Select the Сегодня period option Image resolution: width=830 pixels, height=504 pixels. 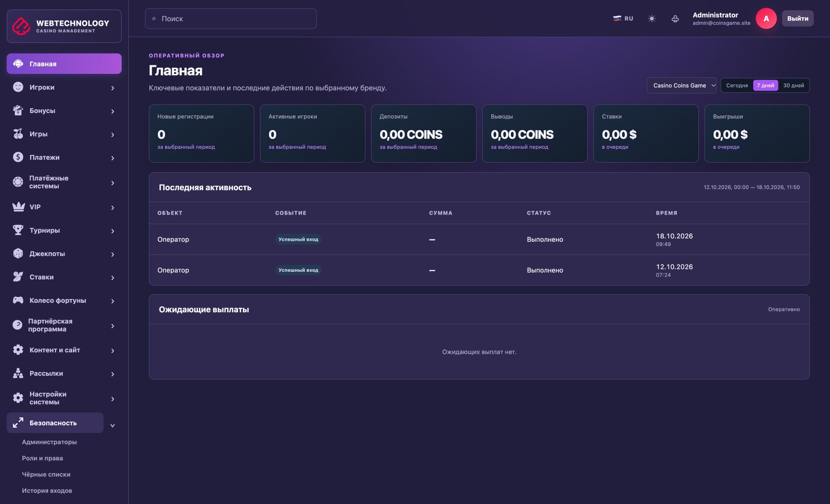[737, 86]
